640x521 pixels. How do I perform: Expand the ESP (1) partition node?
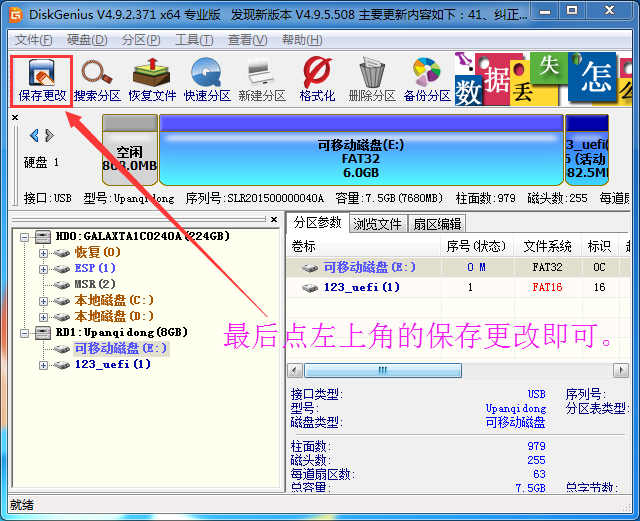pyautogui.click(x=43, y=269)
